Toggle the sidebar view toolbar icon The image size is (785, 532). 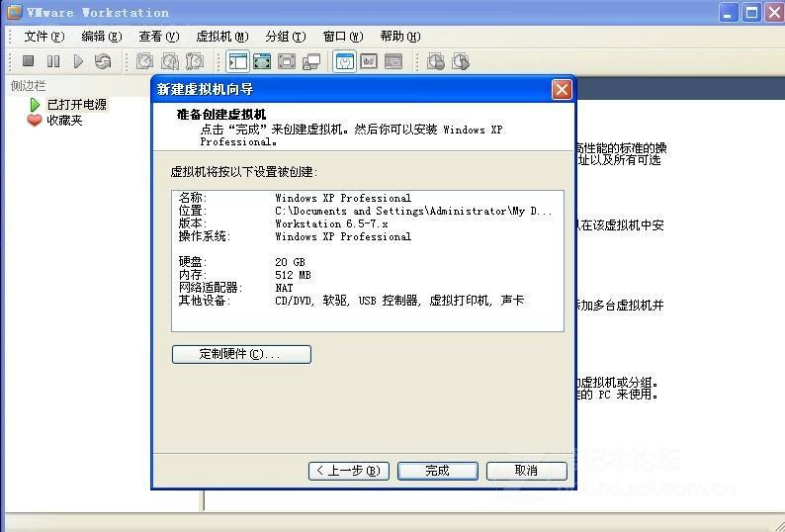click(x=238, y=61)
